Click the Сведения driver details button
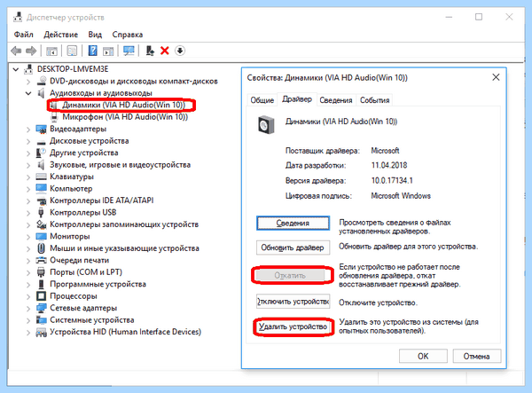This screenshot has width=532, height=393. pos(293,224)
